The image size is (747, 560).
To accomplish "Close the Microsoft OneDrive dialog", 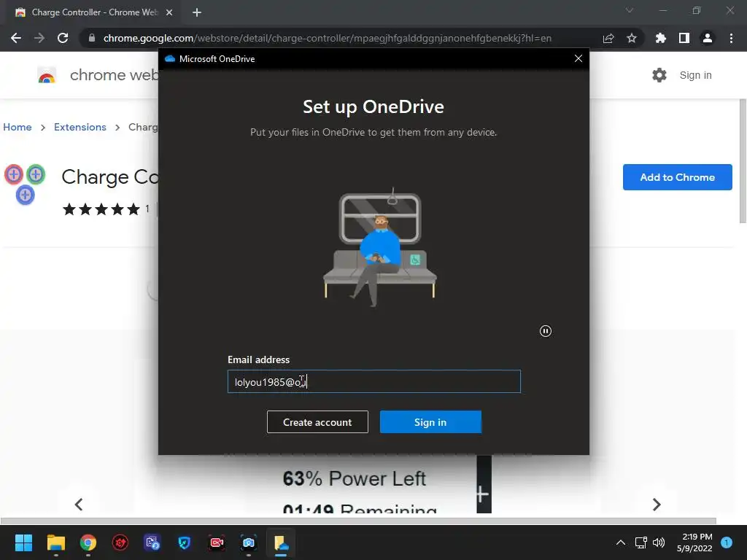I will pos(578,58).
